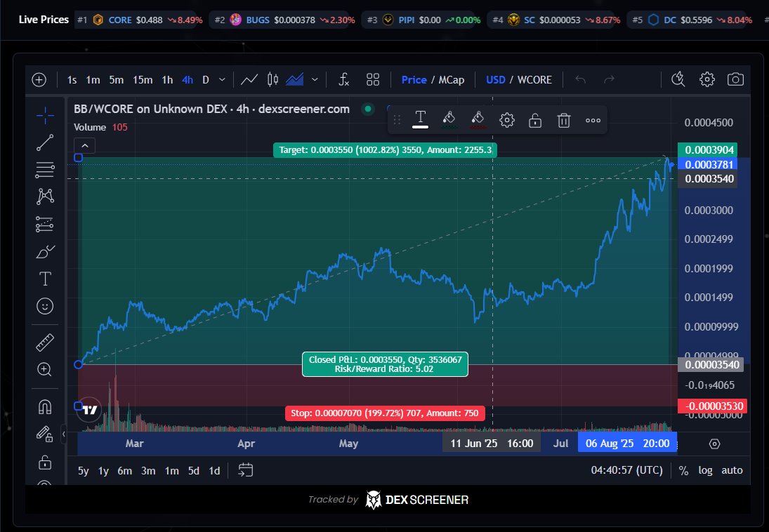This screenshot has height=532, width=769.
Task: Switch to candlestick chart type
Action: coord(272,79)
